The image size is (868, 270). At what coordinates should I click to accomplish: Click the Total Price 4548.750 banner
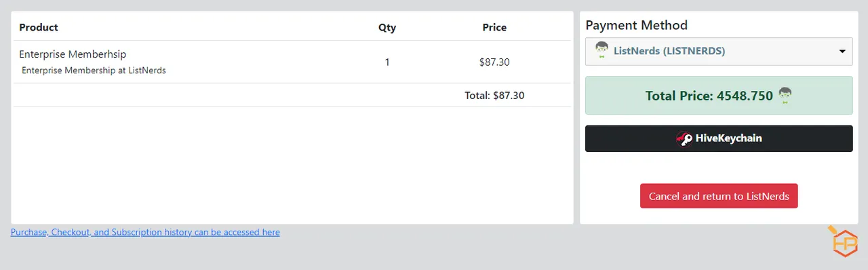click(x=719, y=96)
